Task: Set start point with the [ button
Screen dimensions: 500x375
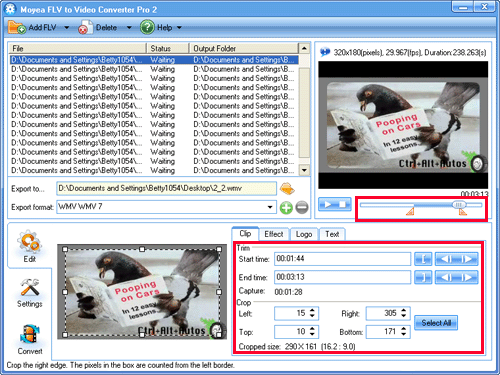Action: tap(423, 259)
